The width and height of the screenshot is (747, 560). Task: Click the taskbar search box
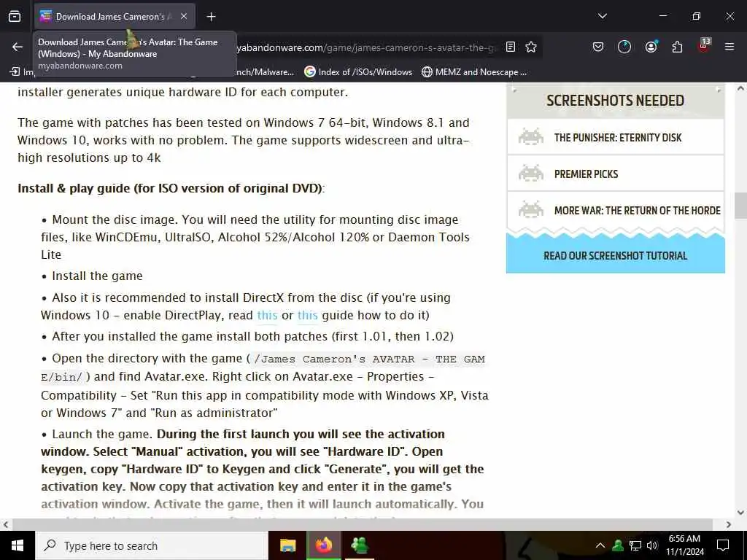coord(152,545)
